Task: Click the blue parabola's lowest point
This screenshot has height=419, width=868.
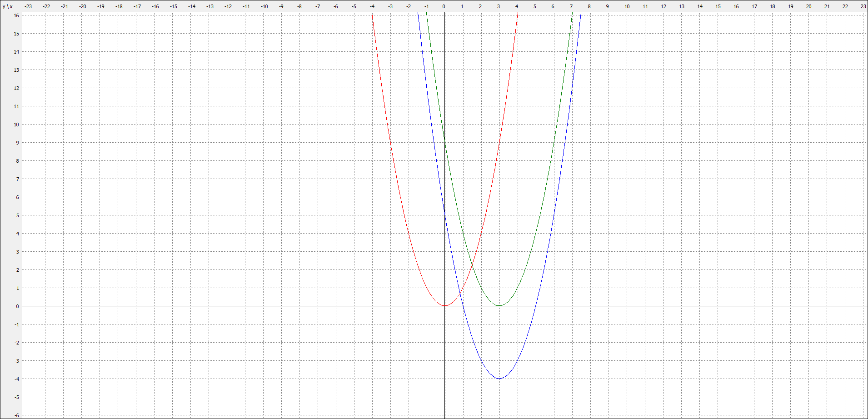Action: click(499, 378)
